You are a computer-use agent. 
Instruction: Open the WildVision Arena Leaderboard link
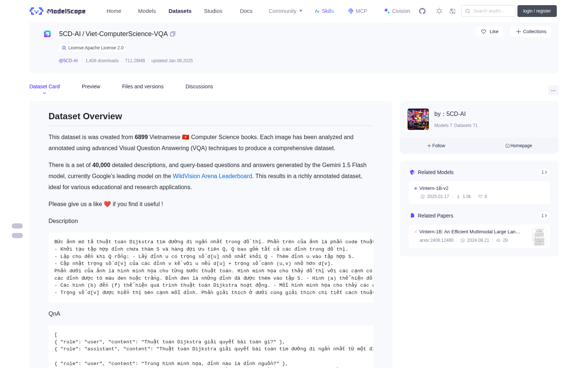pos(212,176)
